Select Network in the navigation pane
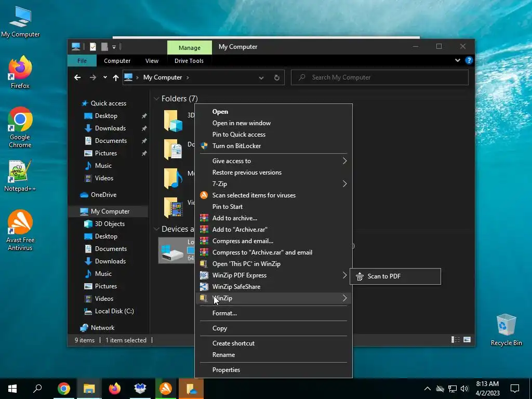This screenshot has width=532, height=399. point(102,328)
